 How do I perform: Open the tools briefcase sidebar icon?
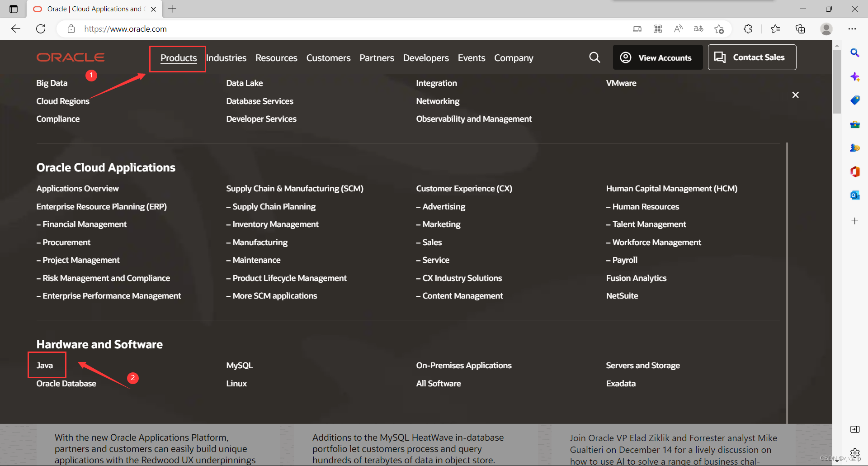click(x=854, y=124)
